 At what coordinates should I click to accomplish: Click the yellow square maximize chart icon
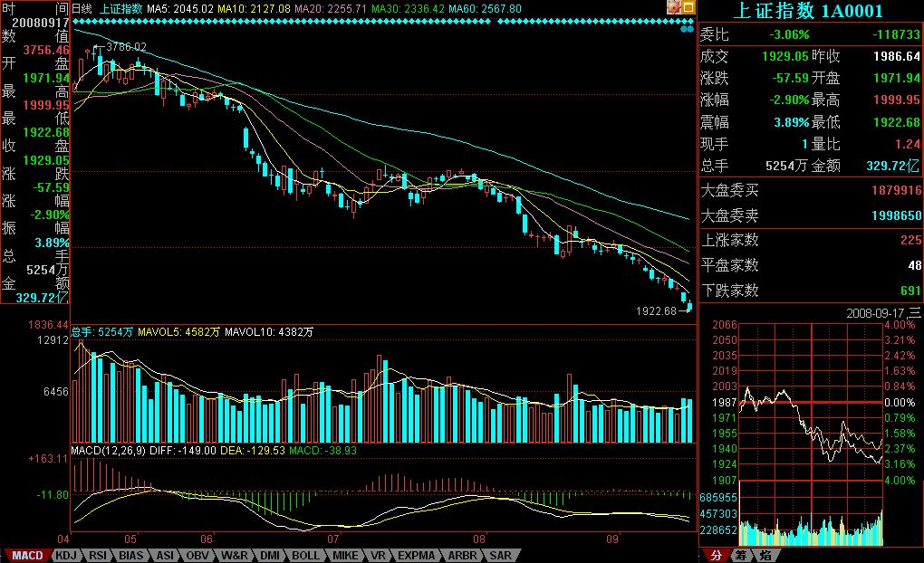[x=688, y=7]
